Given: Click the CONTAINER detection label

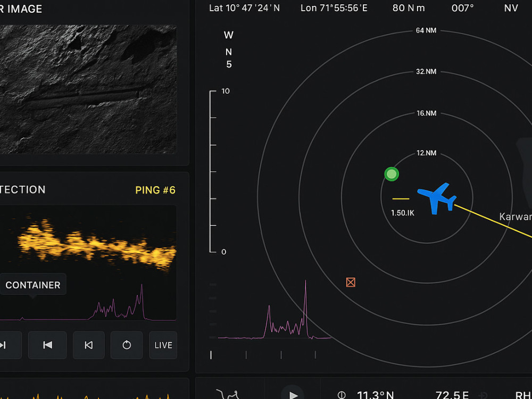Looking at the screenshot, I should [x=33, y=285].
